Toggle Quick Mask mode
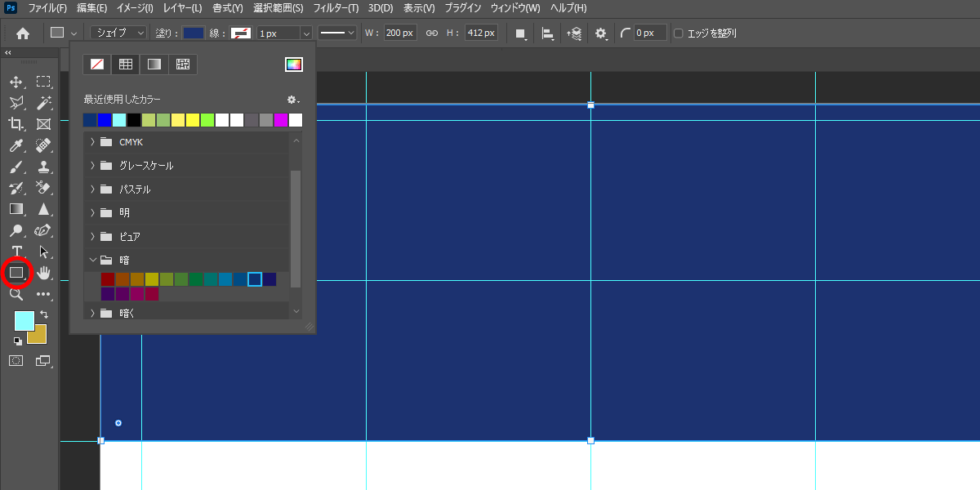The width and height of the screenshot is (980, 490). [16, 360]
